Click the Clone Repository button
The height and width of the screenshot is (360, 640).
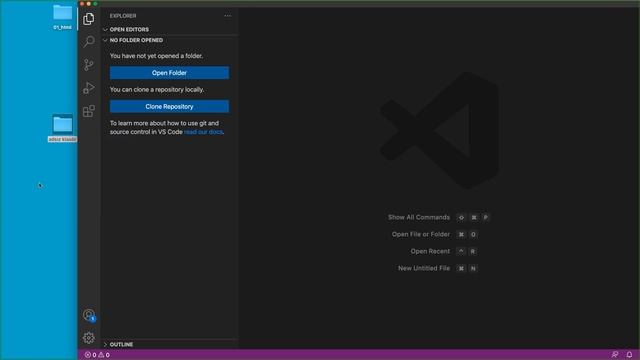click(169, 107)
